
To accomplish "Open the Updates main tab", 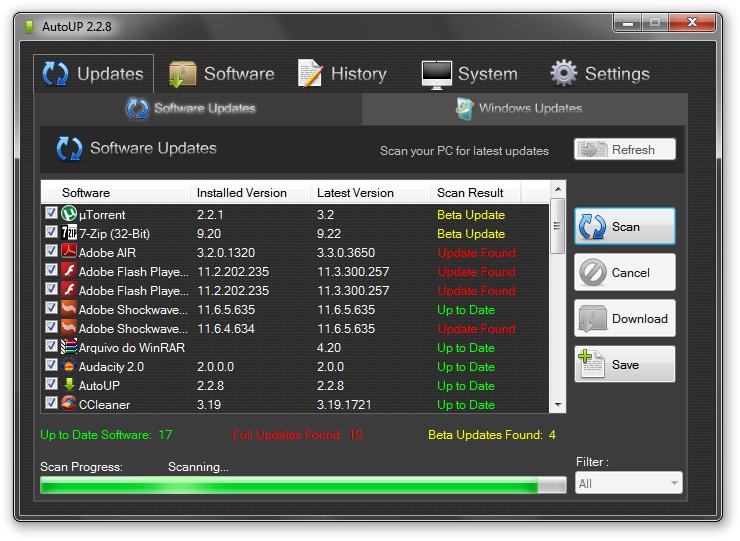I will (x=93, y=74).
